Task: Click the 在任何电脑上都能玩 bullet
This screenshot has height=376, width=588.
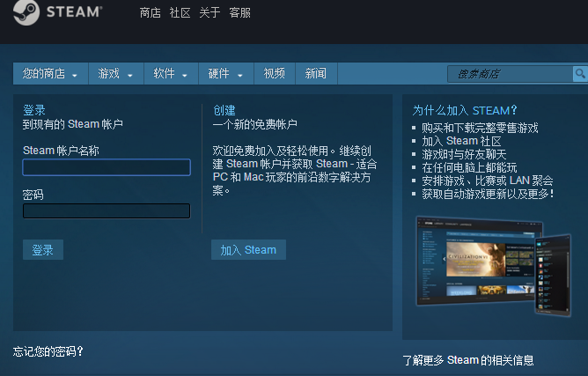Action: [469, 167]
